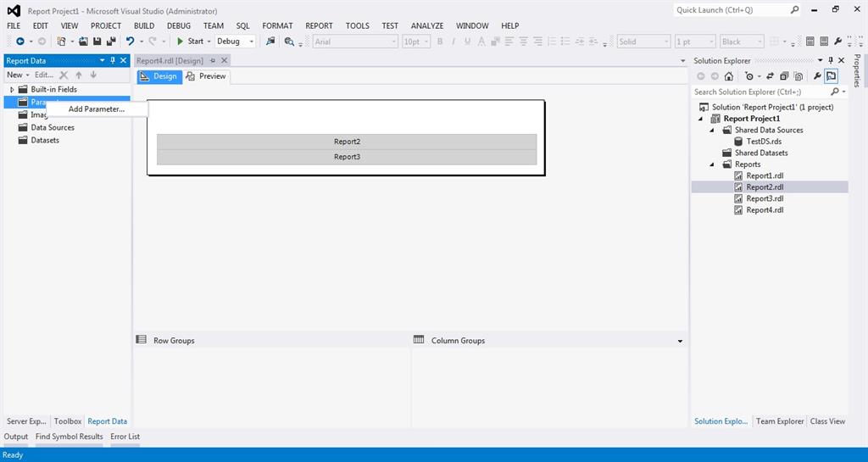Click the Move Down arrow in Report Data
Viewport: 868px width, 462px height.
[93, 75]
